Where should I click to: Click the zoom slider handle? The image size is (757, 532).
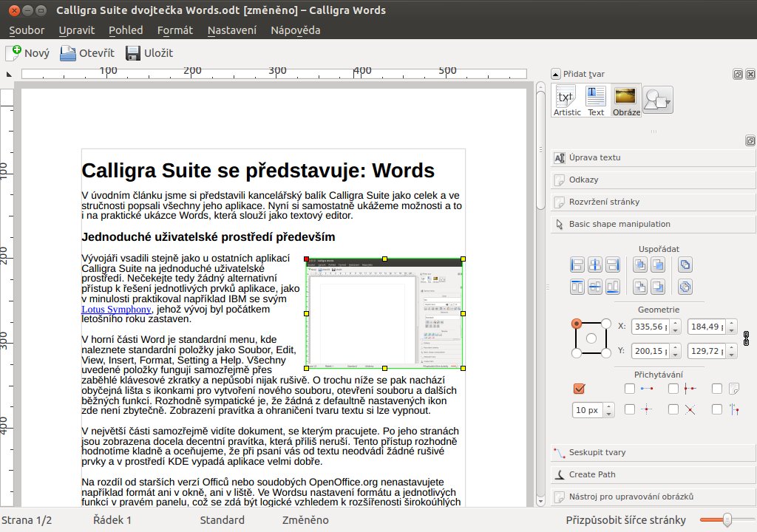click(x=727, y=519)
